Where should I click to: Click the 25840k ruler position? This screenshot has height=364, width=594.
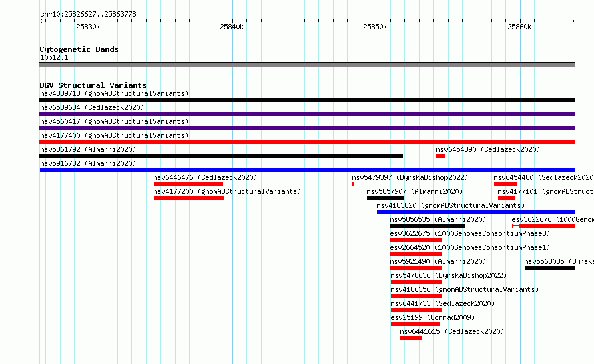pyautogui.click(x=232, y=27)
